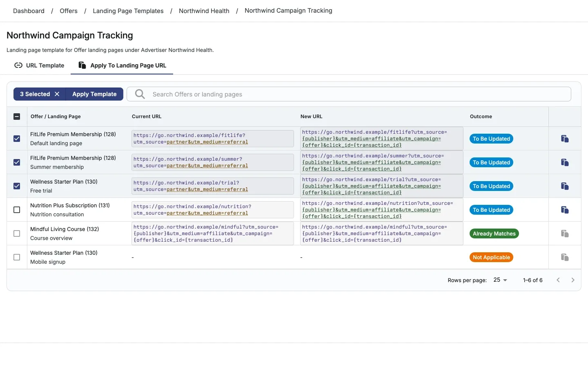Uncheck FitLife Default landing page checkbox
This screenshot has width=588, height=368.
(x=17, y=139)
